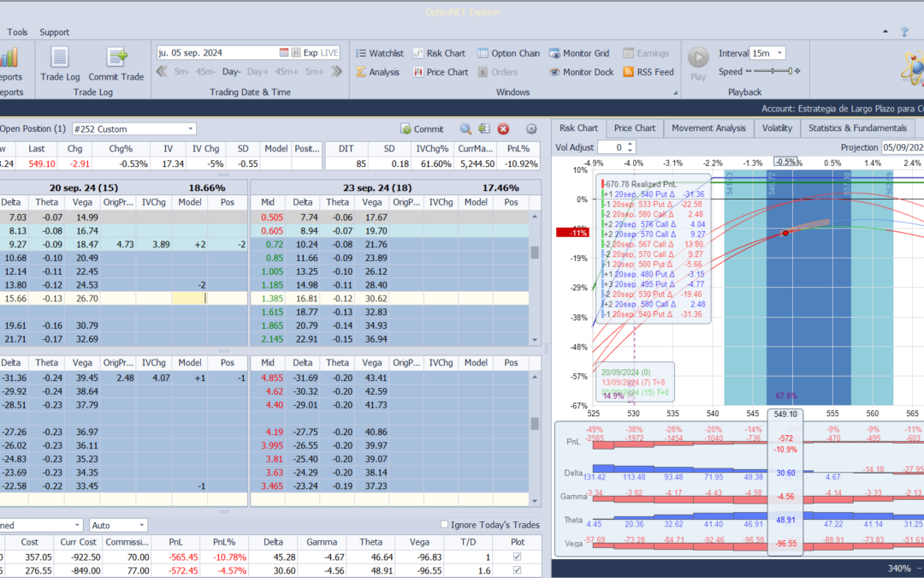
Task: Click the upper option chain vertical scrollbar thumb
Action: [535, 252]
